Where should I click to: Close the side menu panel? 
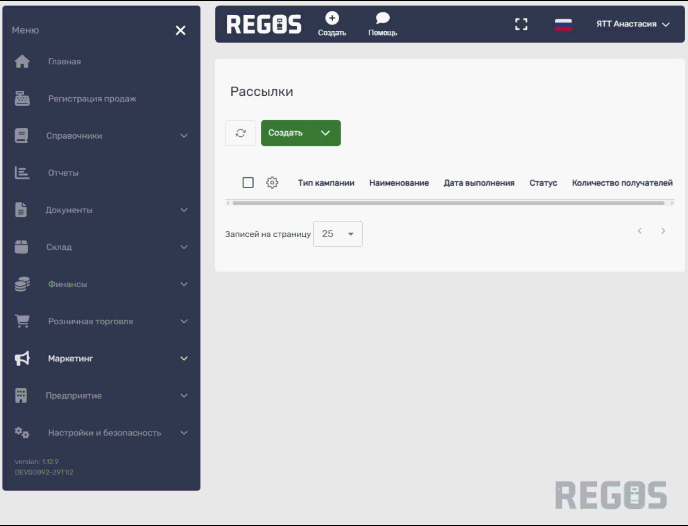click(x=180, y=31)
